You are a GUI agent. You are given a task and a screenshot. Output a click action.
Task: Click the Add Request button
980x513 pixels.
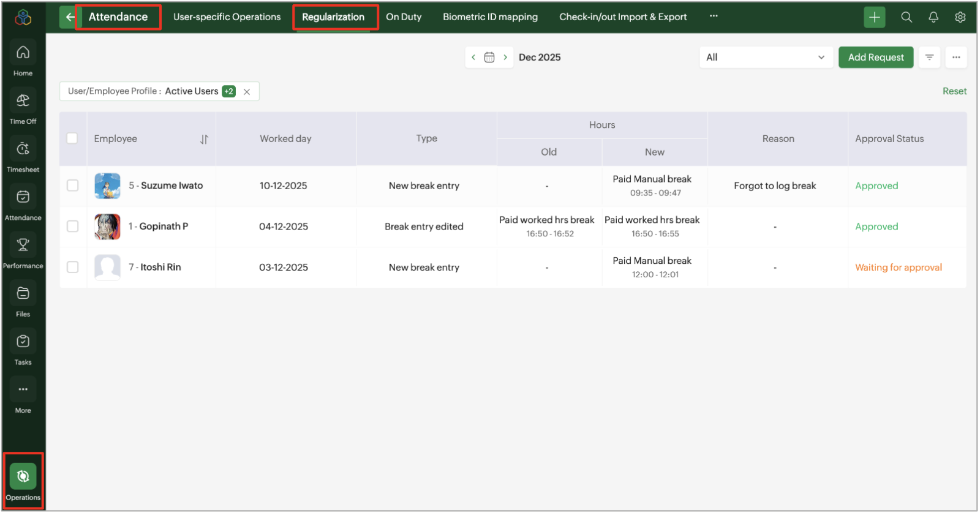tap(875, 58)
